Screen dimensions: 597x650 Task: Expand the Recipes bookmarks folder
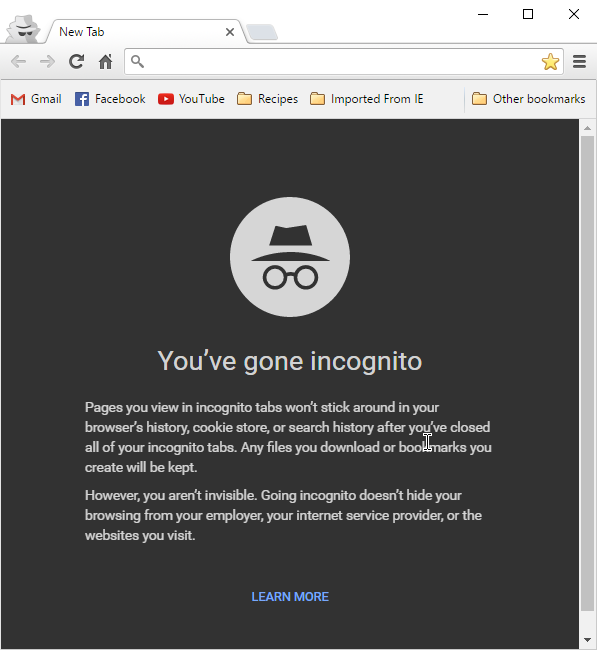click(x=267, y=99)
